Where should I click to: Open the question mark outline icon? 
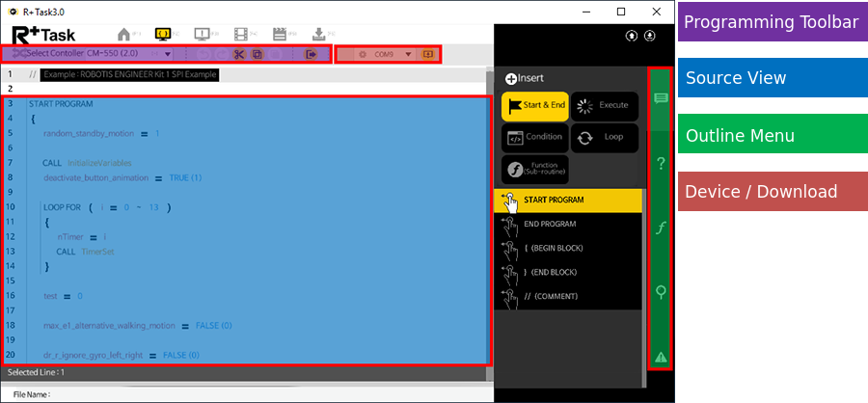click(661, 163)
